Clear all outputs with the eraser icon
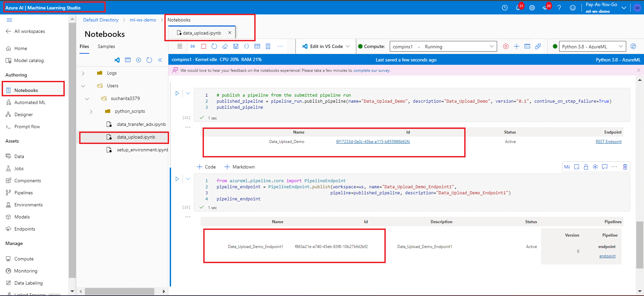Screen dimensions: 644x296 click(225, 46)
